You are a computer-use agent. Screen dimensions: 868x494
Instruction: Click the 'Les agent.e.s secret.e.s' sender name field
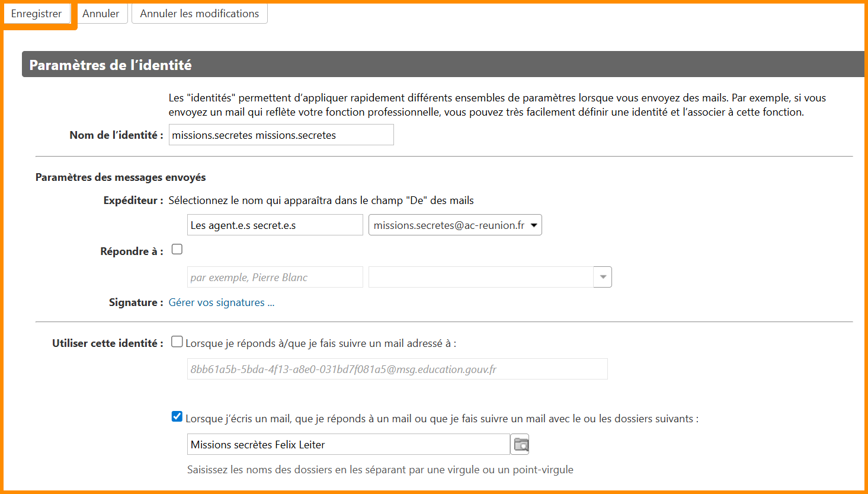point(275,225)
